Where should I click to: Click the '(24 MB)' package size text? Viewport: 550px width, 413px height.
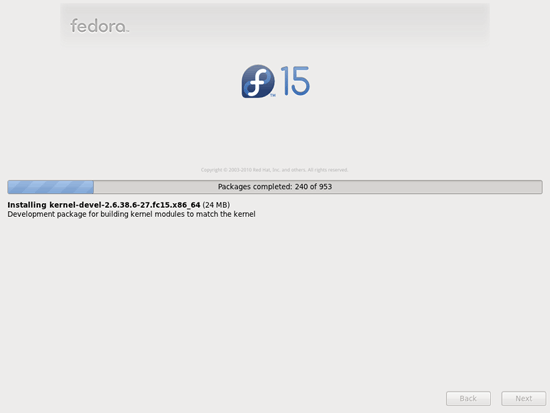(216, 205)
